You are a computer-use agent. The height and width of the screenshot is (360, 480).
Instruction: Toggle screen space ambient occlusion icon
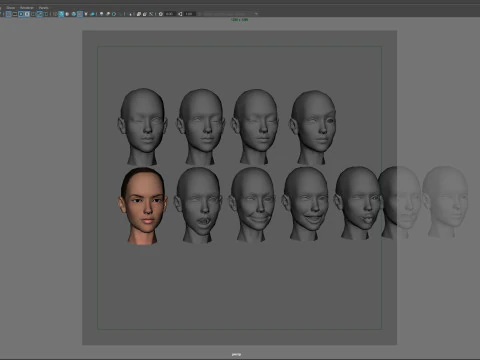pos(101,14)
